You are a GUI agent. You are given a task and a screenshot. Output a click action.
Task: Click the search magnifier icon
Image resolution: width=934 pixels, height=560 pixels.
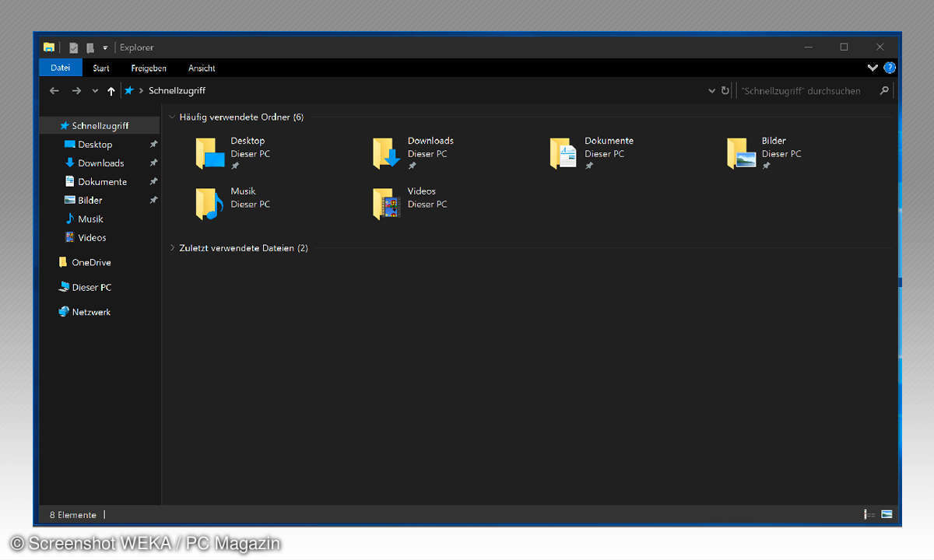coord(884,91)
